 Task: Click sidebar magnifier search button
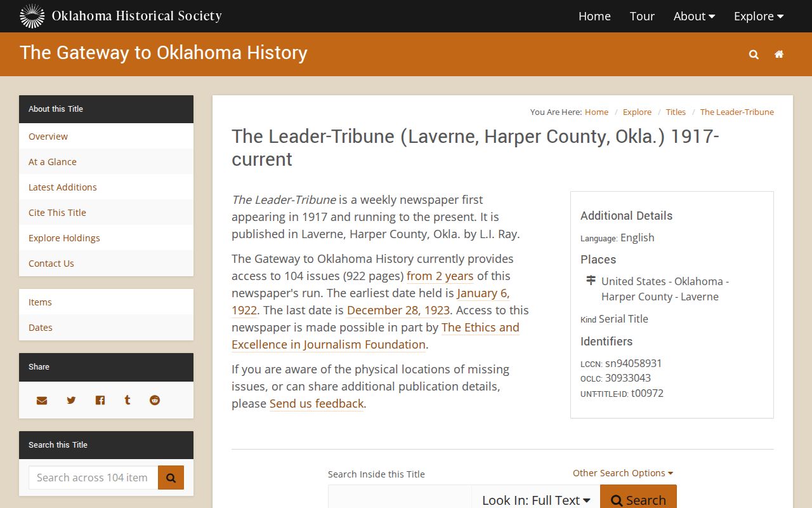coord(171,478)
